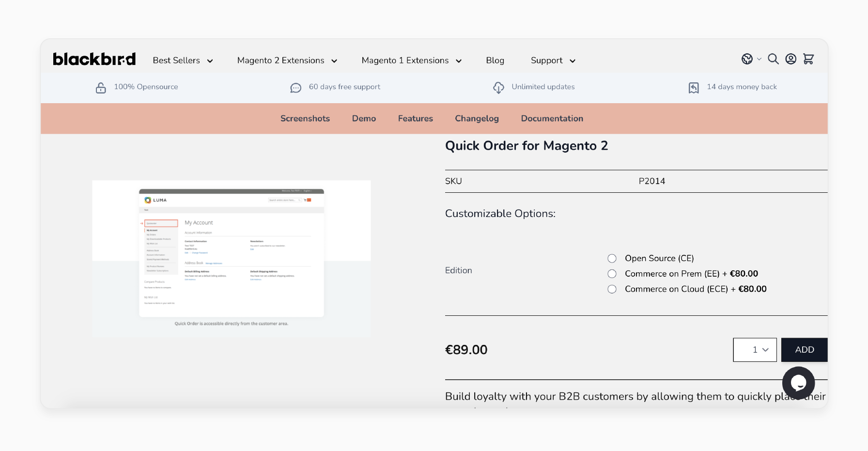This screenshot has width=868, height=451.
Task: Select Commerce on Cloud (ECE) edition
Action: (612, 289)
